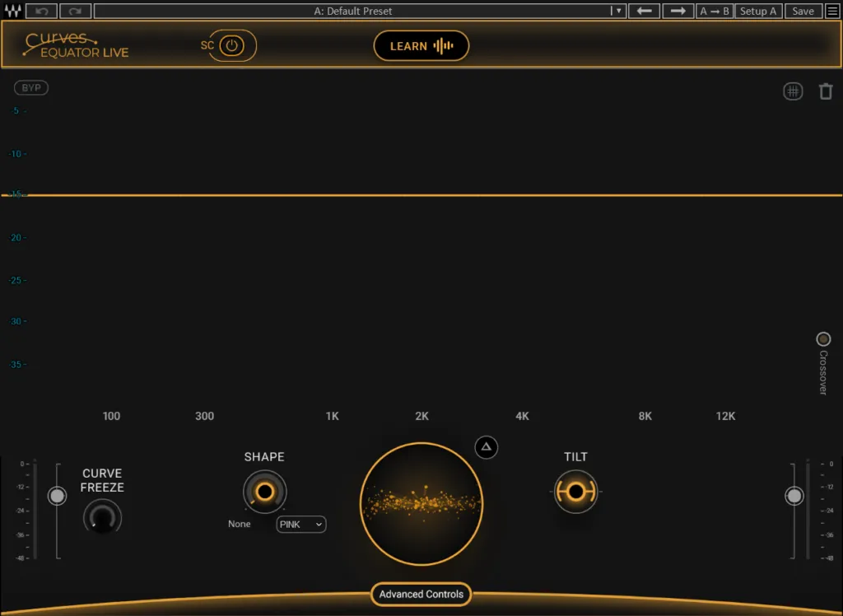The width and height of the screenshot is (843, 616).
Task: Open the PINK noise shape dropdown
Action: [300, 524]
